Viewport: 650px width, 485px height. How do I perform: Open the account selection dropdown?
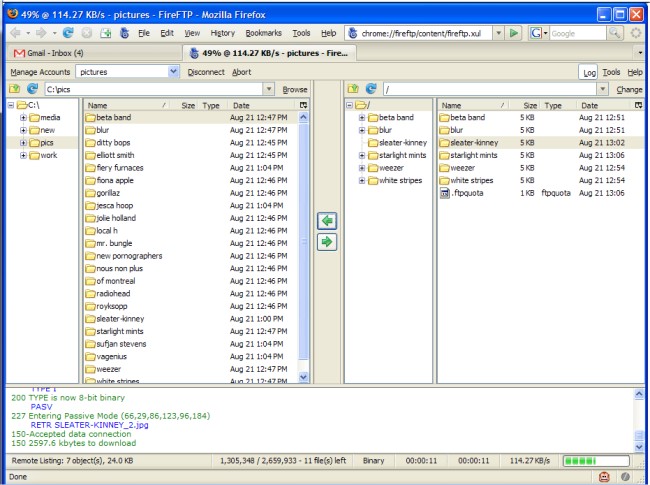tap(174, 72)
